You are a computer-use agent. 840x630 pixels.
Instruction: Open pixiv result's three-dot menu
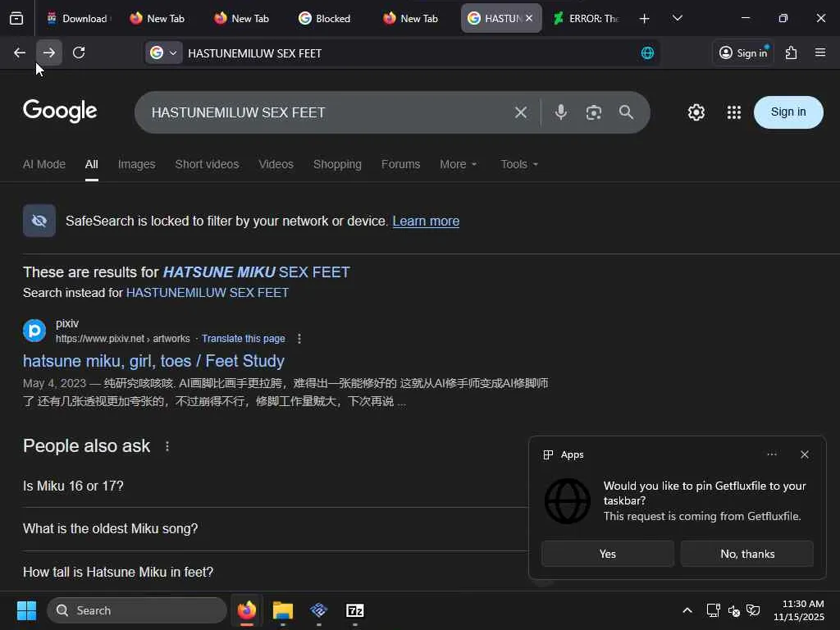(x=299, y=339)
